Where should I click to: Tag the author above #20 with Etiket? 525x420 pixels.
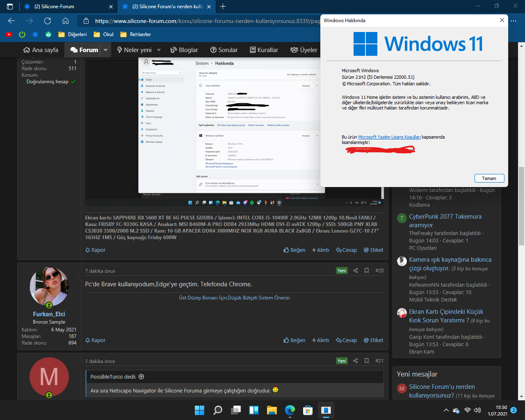click(374, 250)
